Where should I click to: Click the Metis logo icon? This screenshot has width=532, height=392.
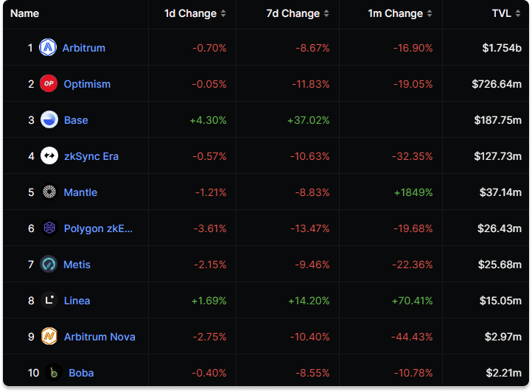pos(49,265)
